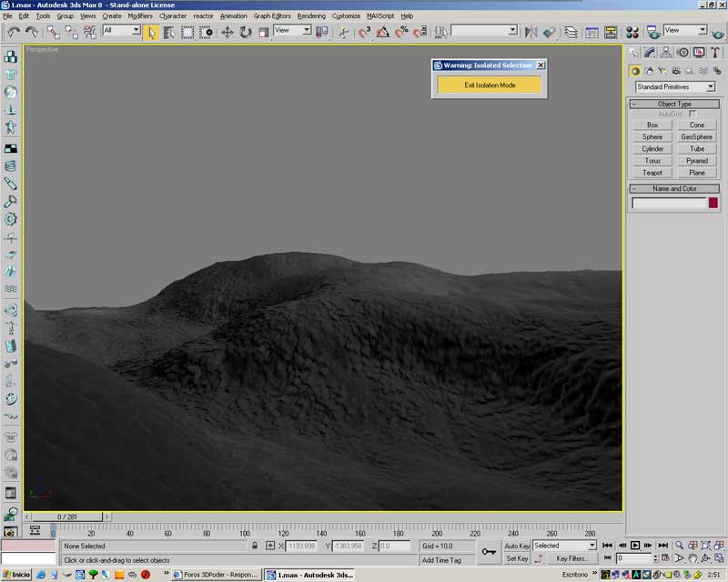The width and height of the screenshot is (728, 582).
Task: Click the Play Animation button
Action: tap(636, 546)
